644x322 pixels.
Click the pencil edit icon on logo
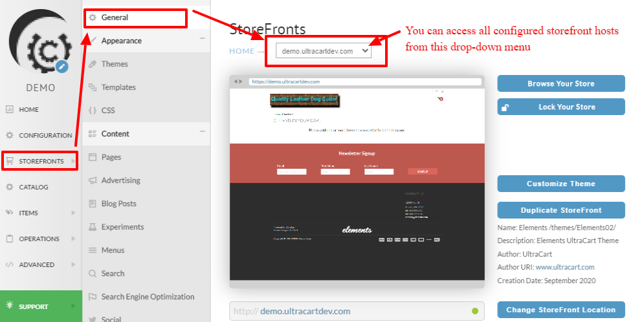click(x=62, y=67)
